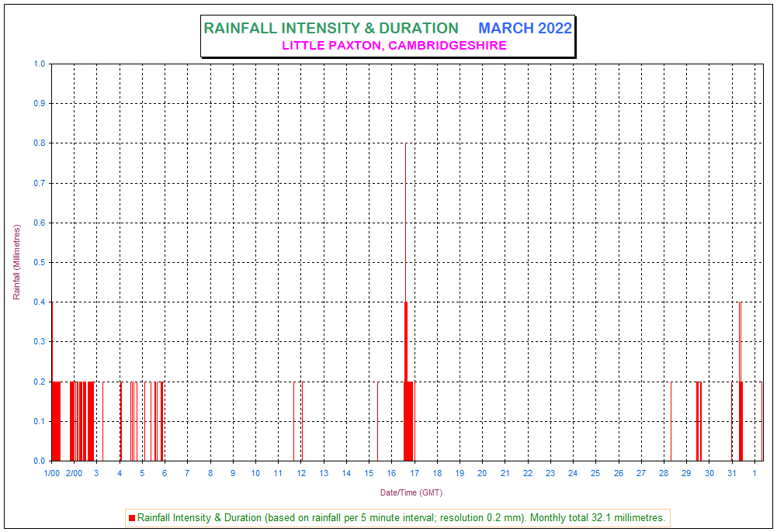Viewport: 777px width, 532px height.
Task: Click the x-axis date label 9
Action: point(233,473)
